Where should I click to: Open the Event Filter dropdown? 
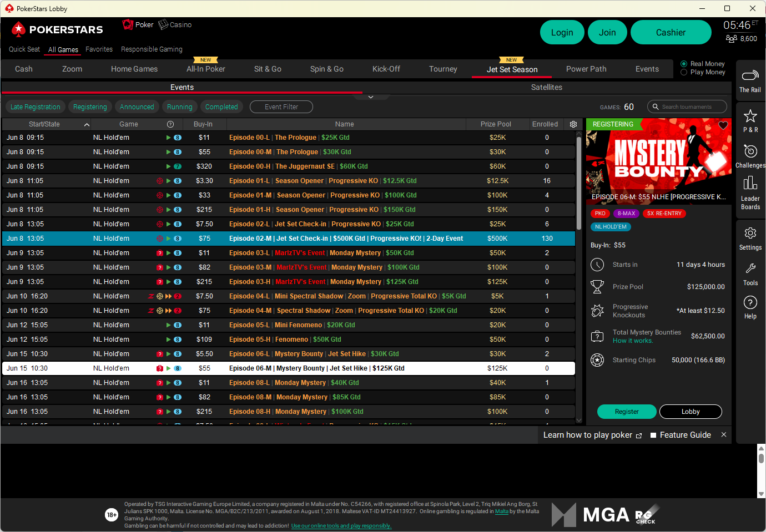[x=281, y=107]
